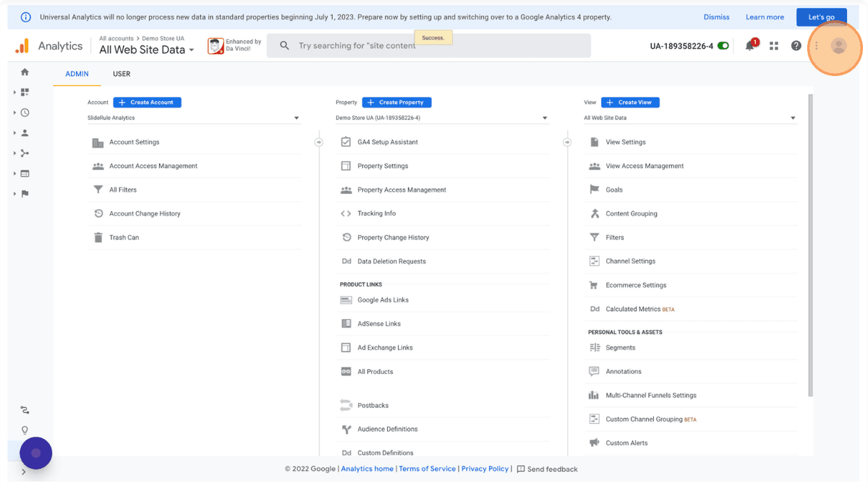Click the Tracking Info code icon

(346, 213)
